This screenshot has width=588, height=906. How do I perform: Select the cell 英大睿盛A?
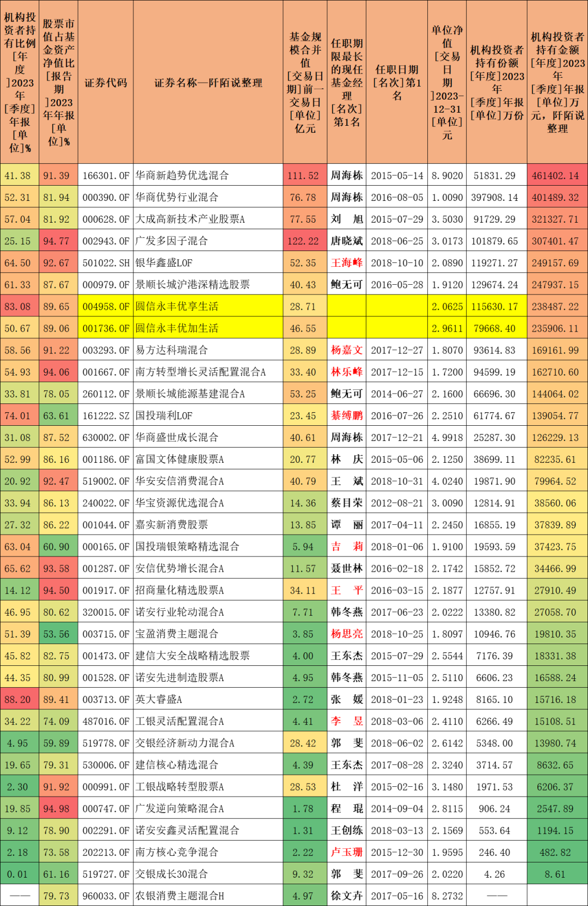(x=208, y=700)
